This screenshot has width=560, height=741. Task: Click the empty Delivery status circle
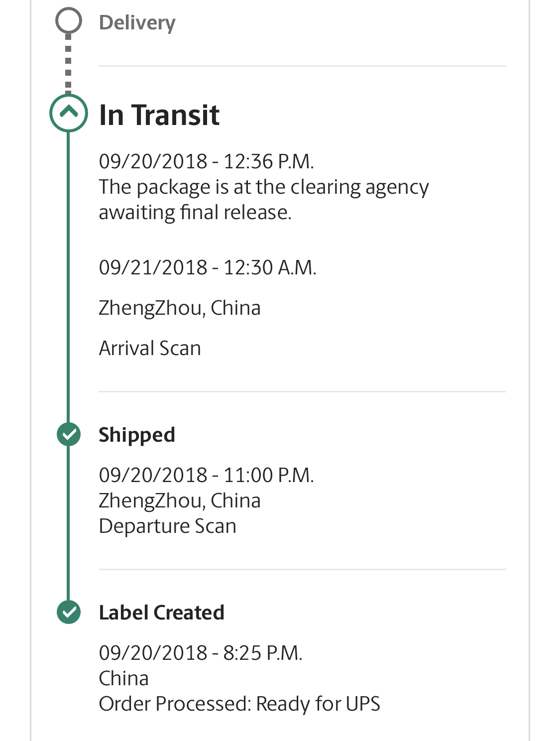tap(68, 21)
